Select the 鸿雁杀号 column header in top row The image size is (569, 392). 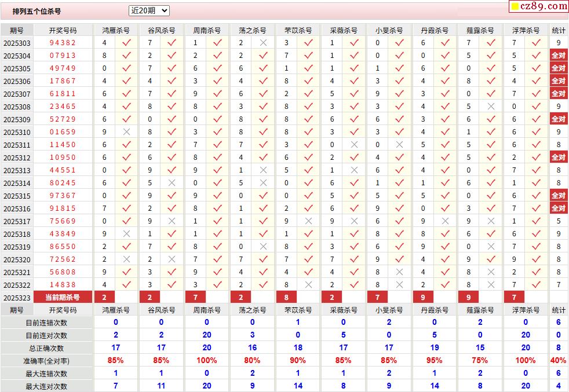click(x=116, y=30)
